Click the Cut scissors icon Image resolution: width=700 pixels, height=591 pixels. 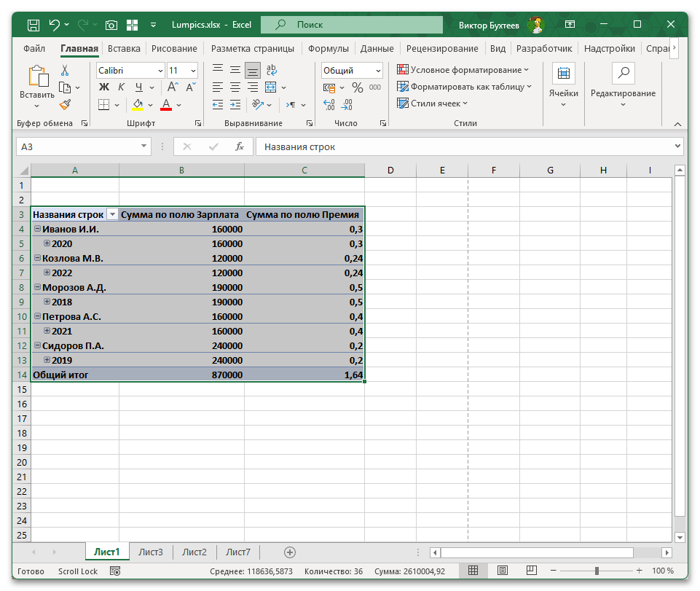[x=65, y=71]
